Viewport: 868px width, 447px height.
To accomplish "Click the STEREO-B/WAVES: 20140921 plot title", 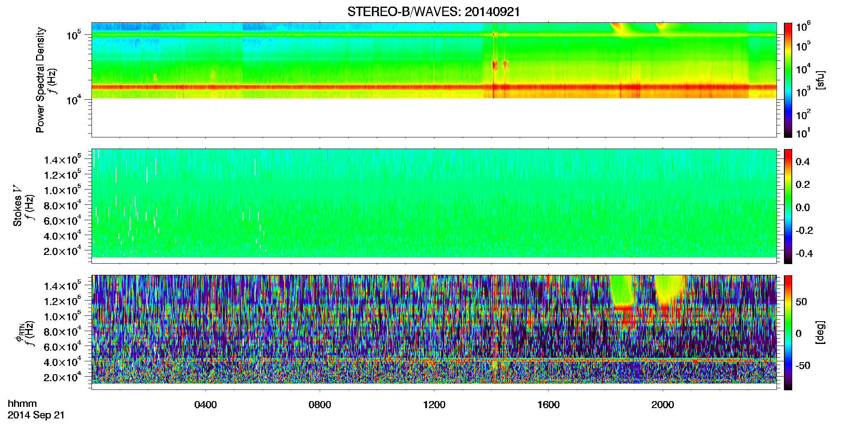I will pos(434,12).
